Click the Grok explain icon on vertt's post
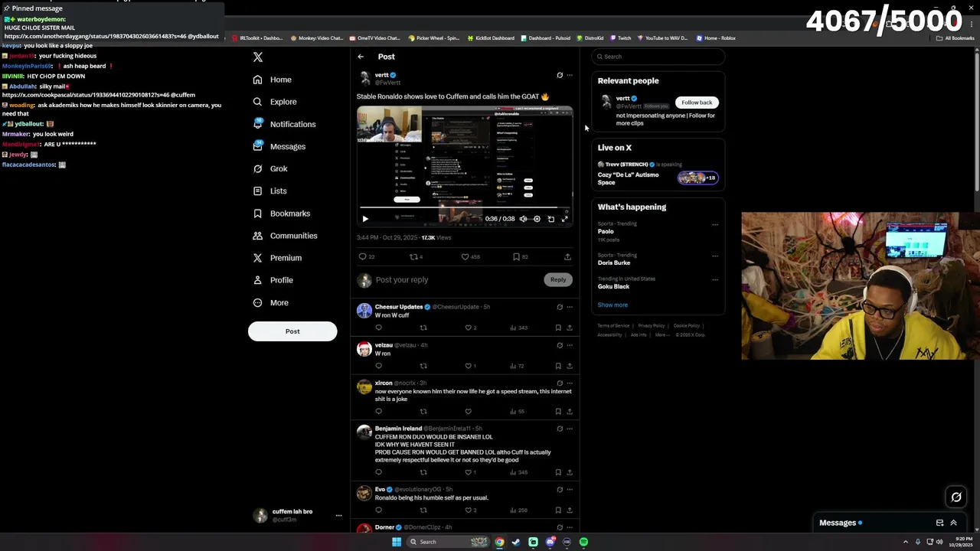 coord(560,75)
